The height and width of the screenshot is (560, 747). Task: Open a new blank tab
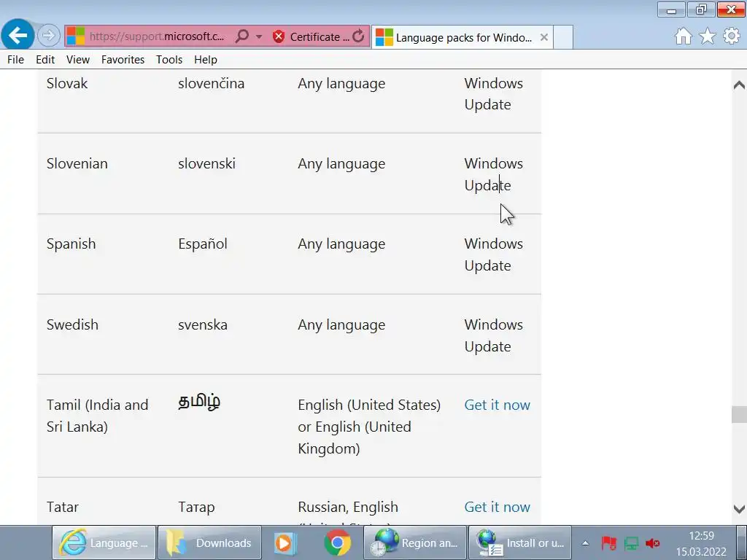tap(563, 37)
